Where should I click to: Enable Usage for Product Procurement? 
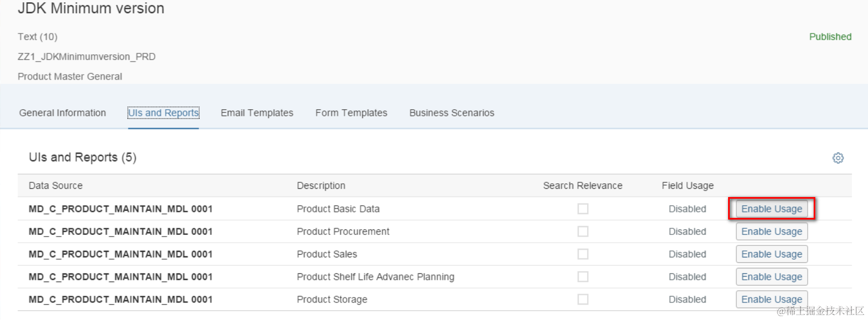[x=771, y=232]
